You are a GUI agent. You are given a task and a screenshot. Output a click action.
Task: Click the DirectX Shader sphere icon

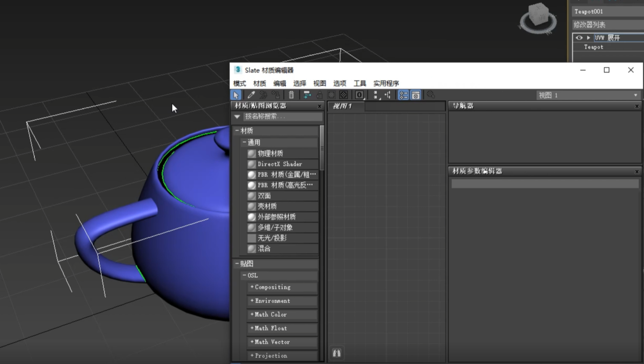(252, 164)
